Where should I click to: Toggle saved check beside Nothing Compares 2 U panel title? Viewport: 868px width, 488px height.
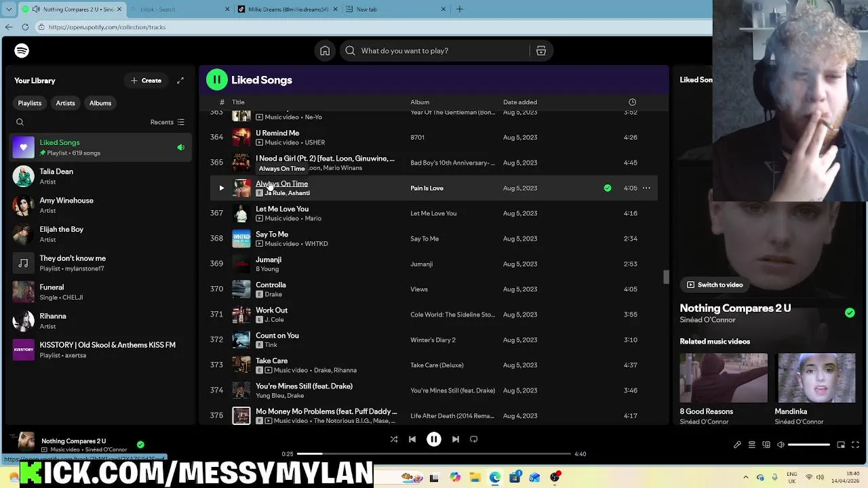coord(850,313)
